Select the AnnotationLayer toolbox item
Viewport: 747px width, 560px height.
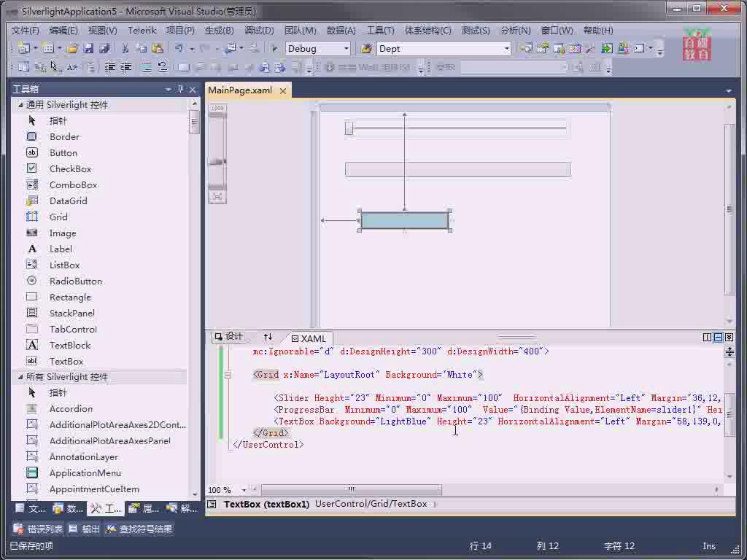click(83, 457)
